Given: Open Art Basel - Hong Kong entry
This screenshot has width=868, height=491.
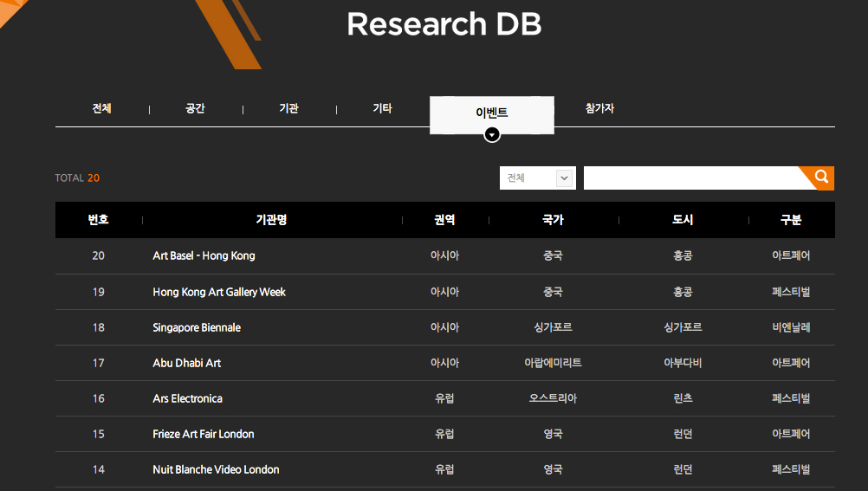Looking at the screenshot, I should [204, 255].
